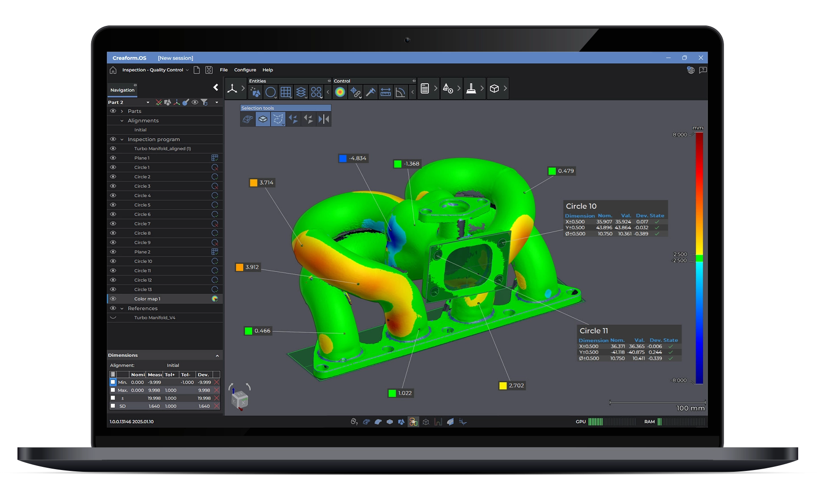Viewport: 817px width, 504px height.
Task: Open the Configure menu
Action: point(245,70)
